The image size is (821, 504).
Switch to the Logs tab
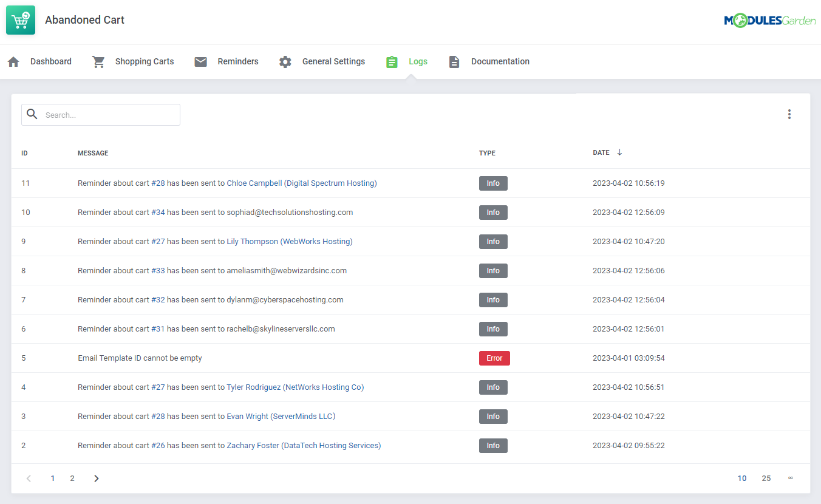click(418, 61)
